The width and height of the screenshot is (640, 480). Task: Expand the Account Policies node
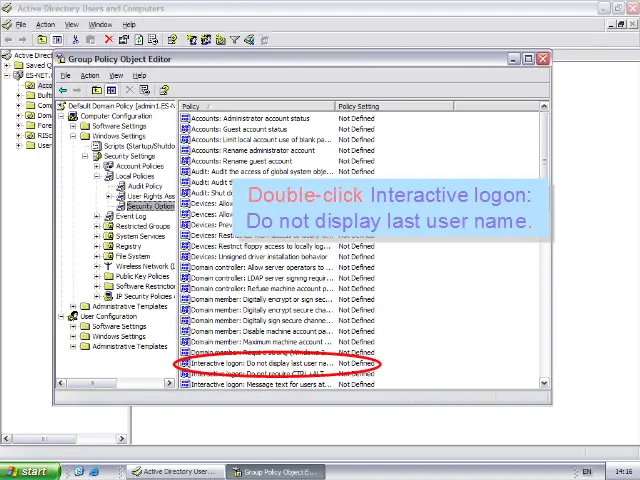click(x=97, y=166)
